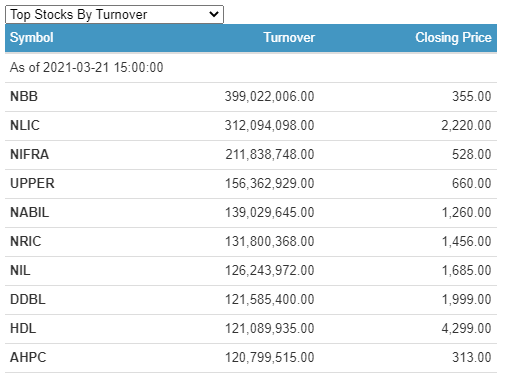Click the HDL symbol
Image resolution: width=509 pixels, height=377 pixels.
coord(23,329)
